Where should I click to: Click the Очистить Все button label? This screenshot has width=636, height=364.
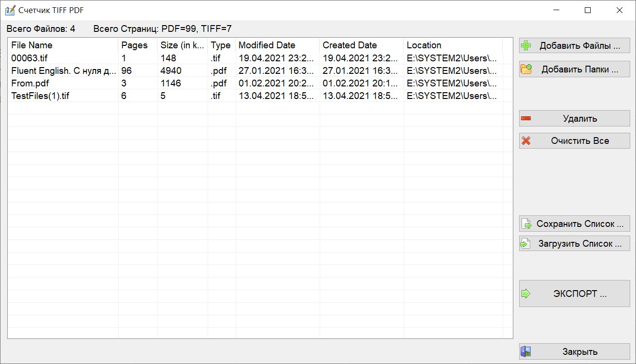pyautogui.click(x=580, y=141)
